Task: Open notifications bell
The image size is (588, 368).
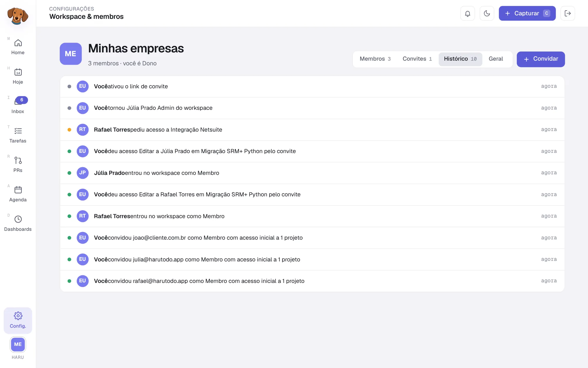Action: (x=467, y=14)
